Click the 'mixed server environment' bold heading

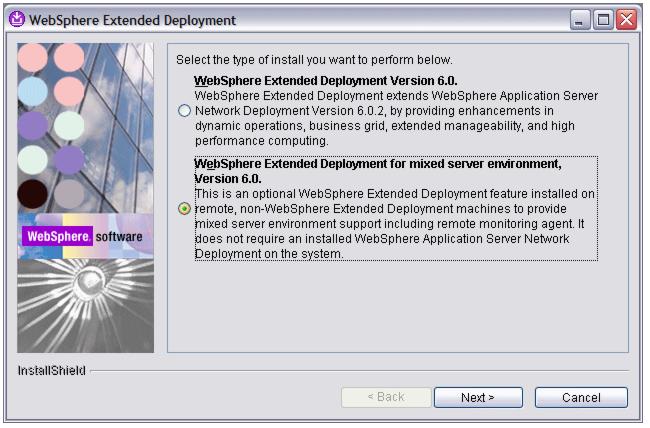[x=378, y=171]
